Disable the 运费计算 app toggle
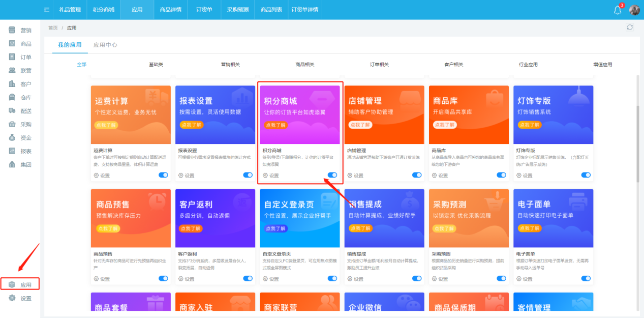 point(163,175)
